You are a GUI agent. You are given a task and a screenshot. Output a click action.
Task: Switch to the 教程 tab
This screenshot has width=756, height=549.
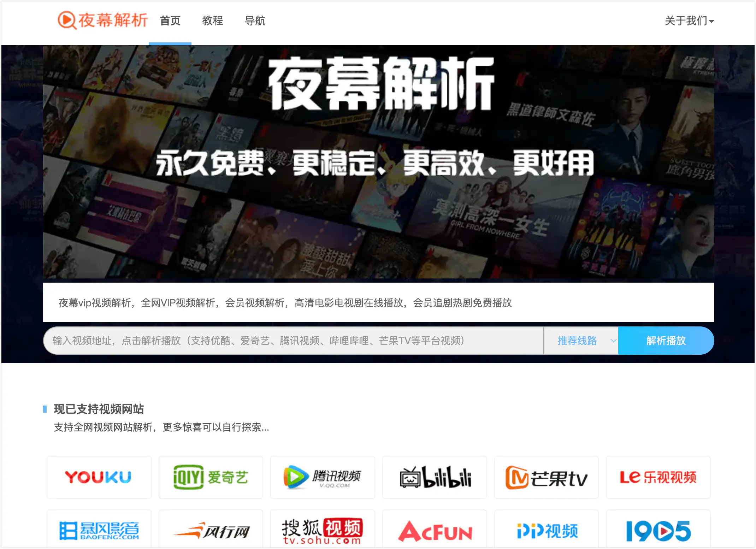213,21
